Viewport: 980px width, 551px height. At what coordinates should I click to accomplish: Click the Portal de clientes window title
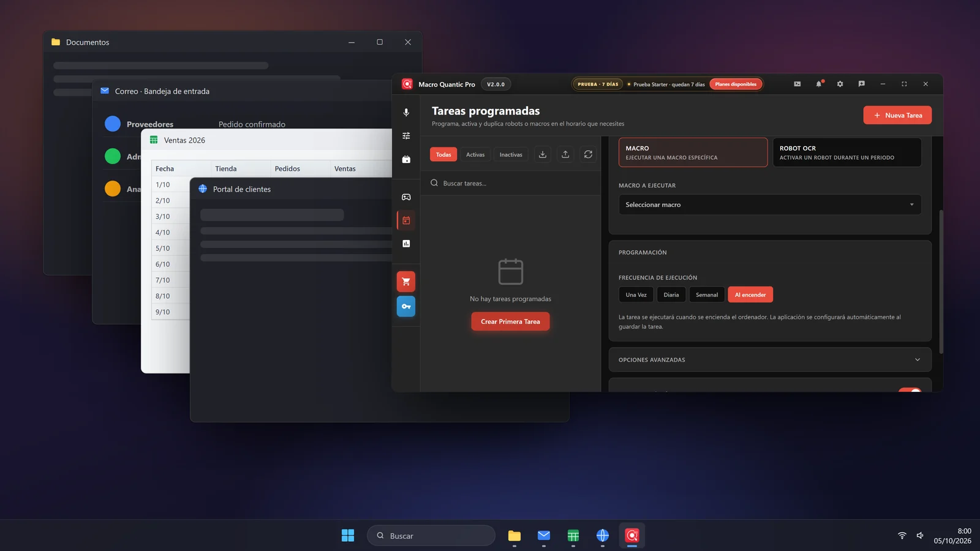pos(242,189)
